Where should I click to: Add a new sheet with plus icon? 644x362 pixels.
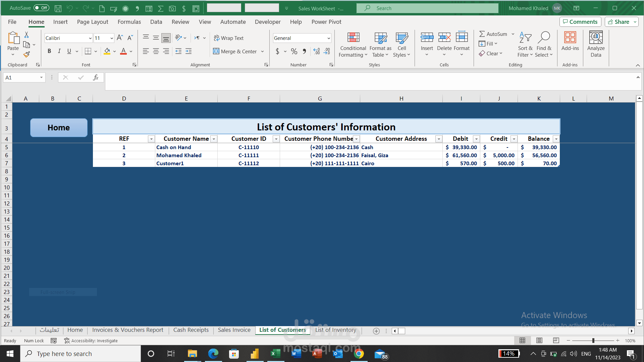376,331
